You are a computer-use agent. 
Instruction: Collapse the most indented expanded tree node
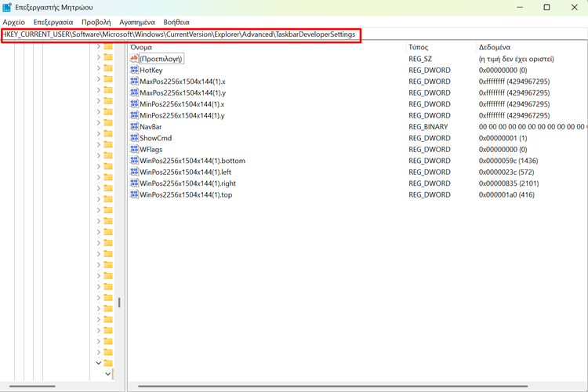(x=108, y=375)
